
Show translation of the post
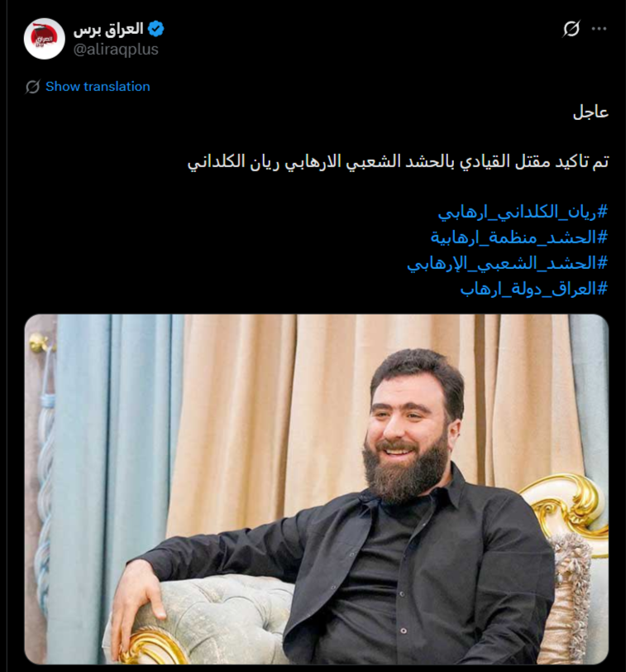(x=98, y=87)
